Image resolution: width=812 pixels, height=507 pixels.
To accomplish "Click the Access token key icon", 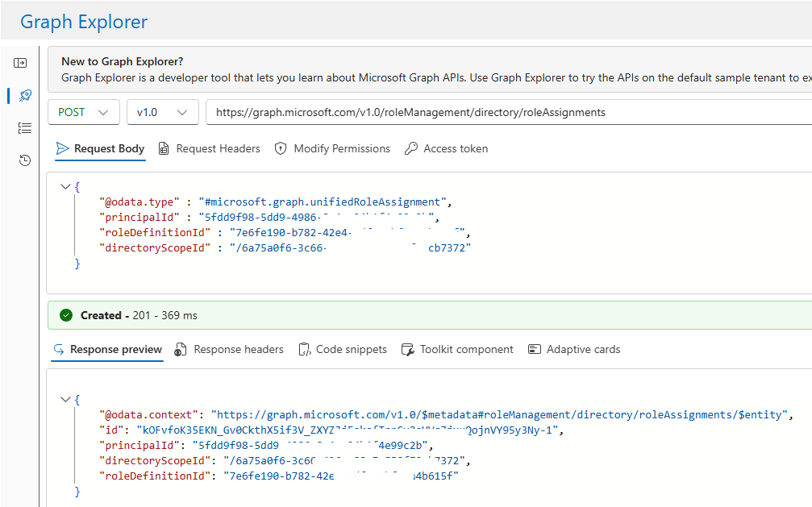I will [411, 148].
